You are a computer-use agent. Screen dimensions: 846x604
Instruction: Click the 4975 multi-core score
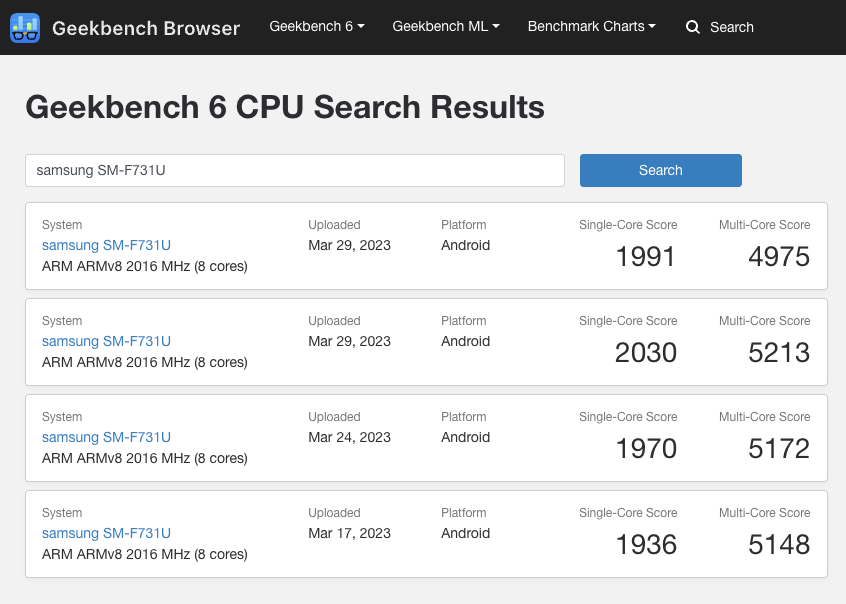[x=778, y=257]
